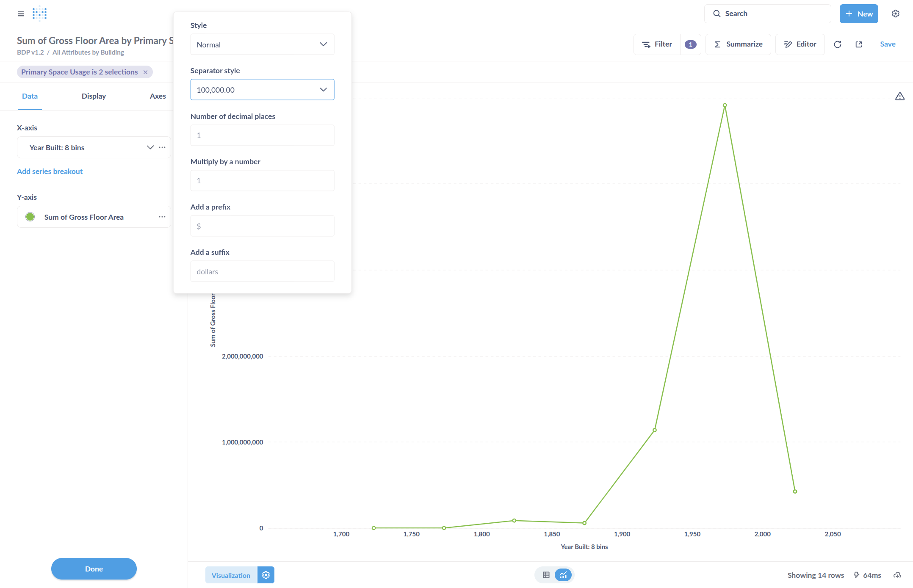Download results with cloud icon

[x=897, y=575]
